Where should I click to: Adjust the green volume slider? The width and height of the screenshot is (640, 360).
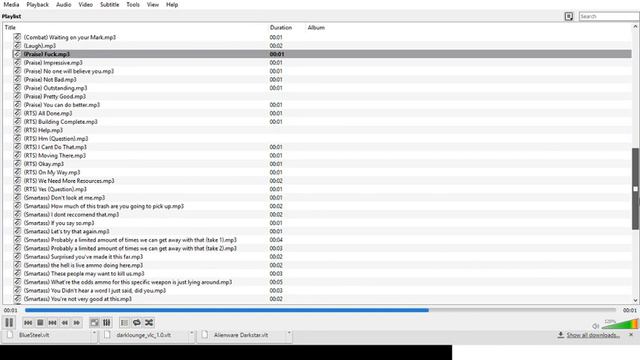(620, 324)
